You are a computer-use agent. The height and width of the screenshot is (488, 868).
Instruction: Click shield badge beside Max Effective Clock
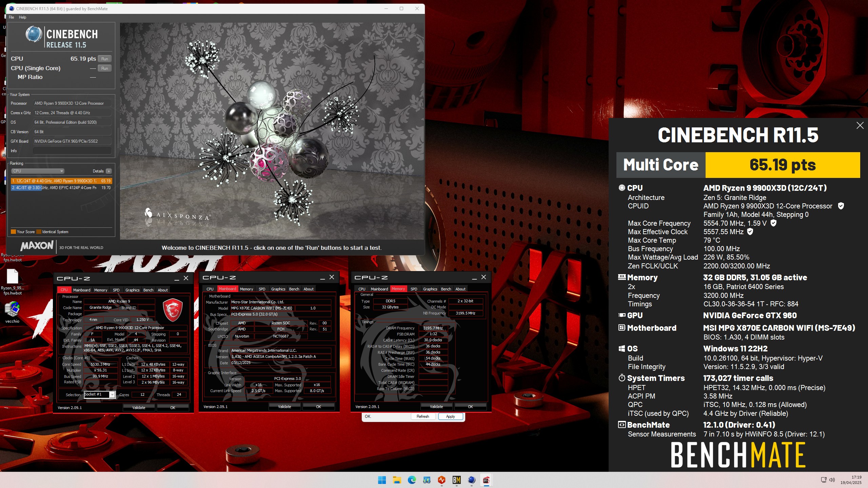tap(750, 231)
